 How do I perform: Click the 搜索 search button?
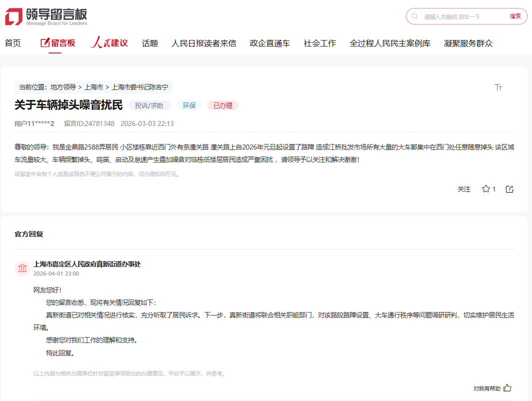[516, 16]
